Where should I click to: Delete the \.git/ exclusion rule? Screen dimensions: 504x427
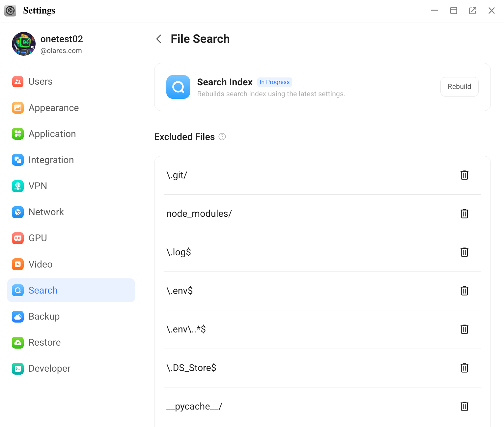pyautogui.click(x=464, y=175)
